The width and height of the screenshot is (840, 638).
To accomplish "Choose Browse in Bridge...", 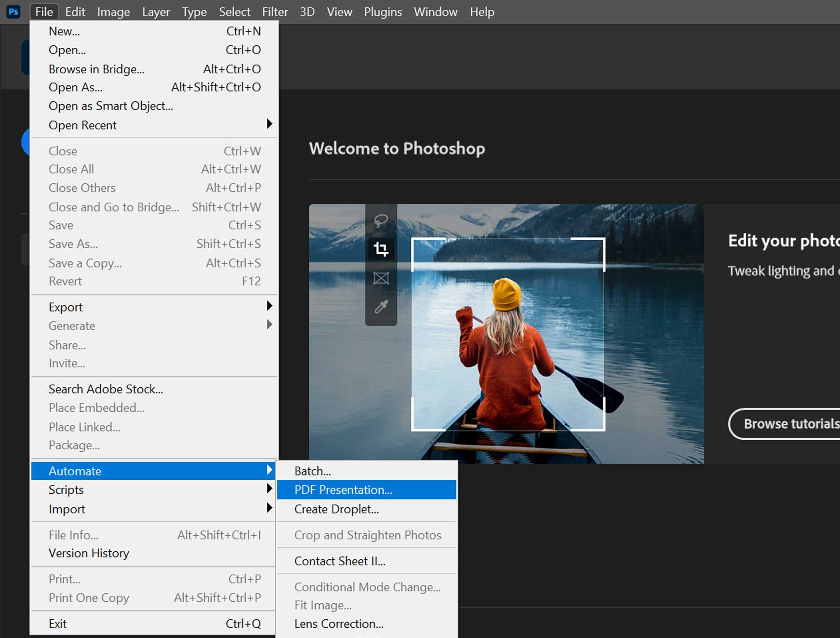I will tap(154, 69).
